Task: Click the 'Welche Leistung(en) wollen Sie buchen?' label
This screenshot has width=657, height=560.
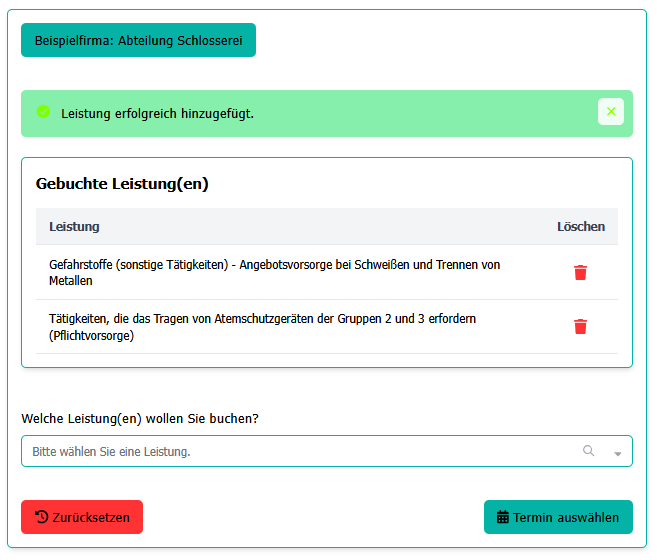Action: tap(139, 419)
